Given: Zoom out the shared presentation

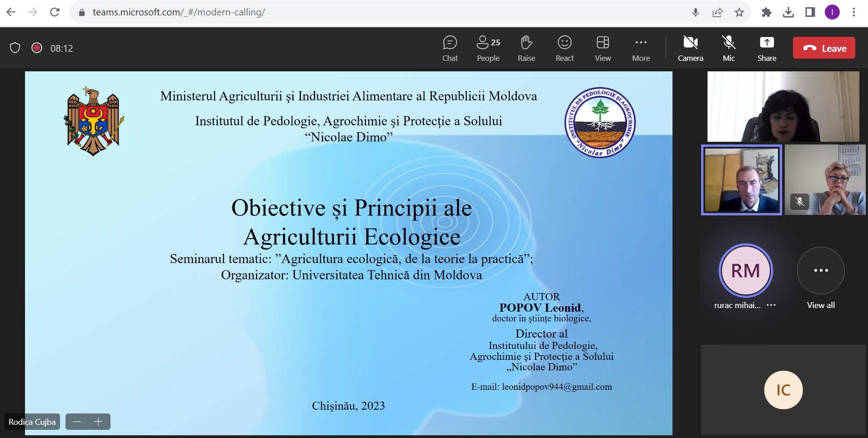Looking at the screenshot, I should point(77,422).
